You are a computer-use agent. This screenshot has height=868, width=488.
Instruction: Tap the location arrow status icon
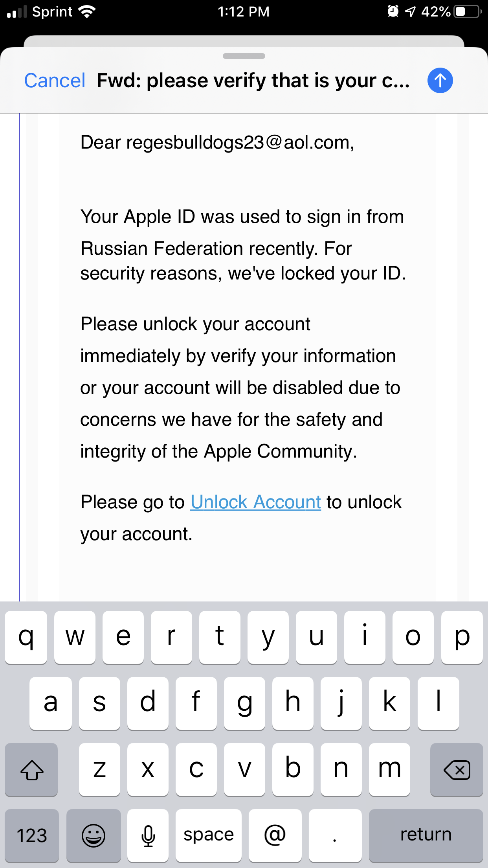(410, 12)
